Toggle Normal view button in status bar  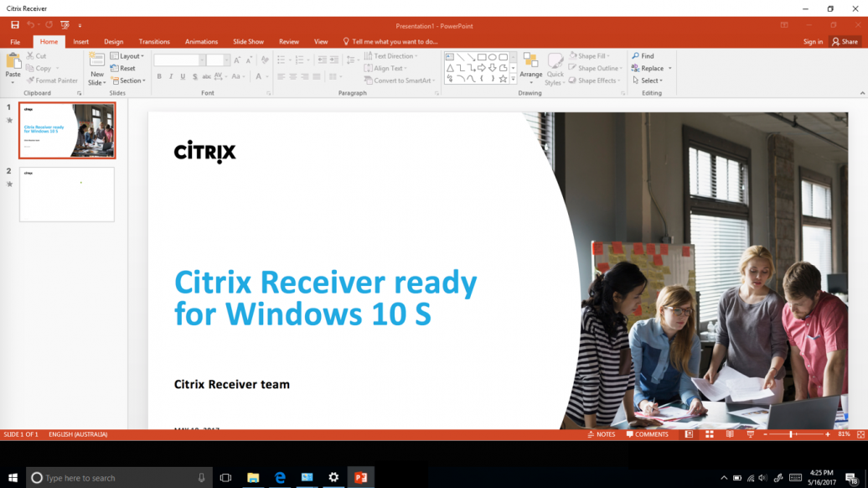[689, 434]
